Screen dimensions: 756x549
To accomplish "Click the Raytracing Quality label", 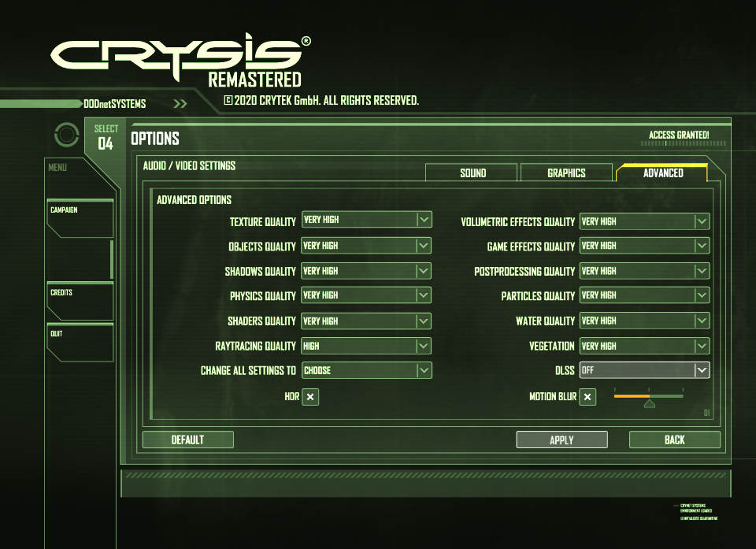I will (255, 346).
